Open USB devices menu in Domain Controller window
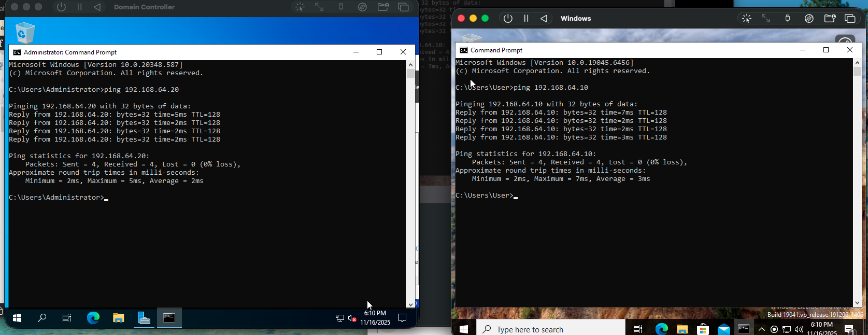 pyautogui.click(x=340, y=7)
